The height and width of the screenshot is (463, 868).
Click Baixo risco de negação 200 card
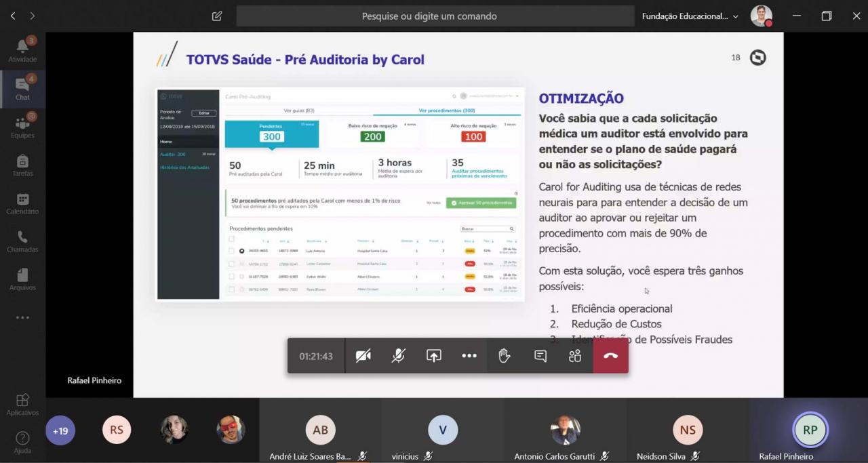coord(373,134)
